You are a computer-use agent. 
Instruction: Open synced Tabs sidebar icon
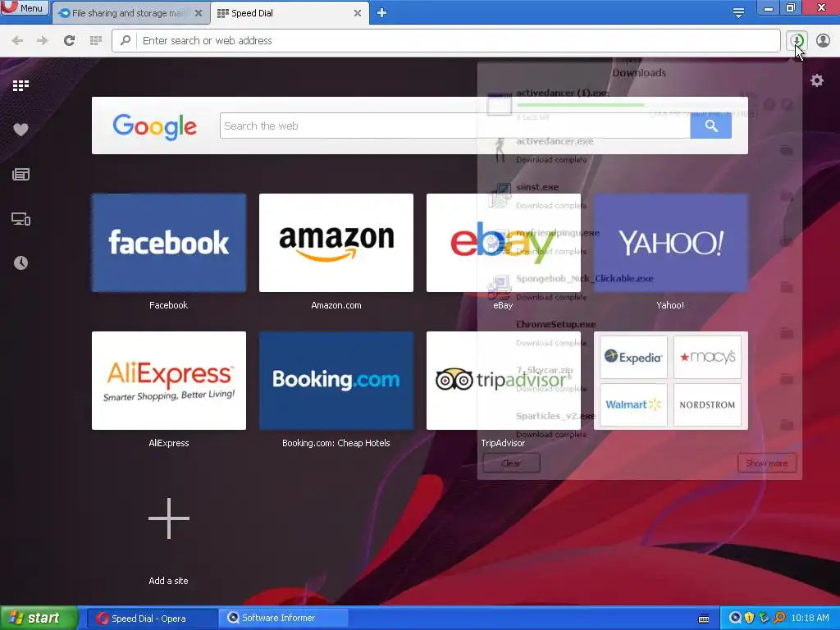21,218
